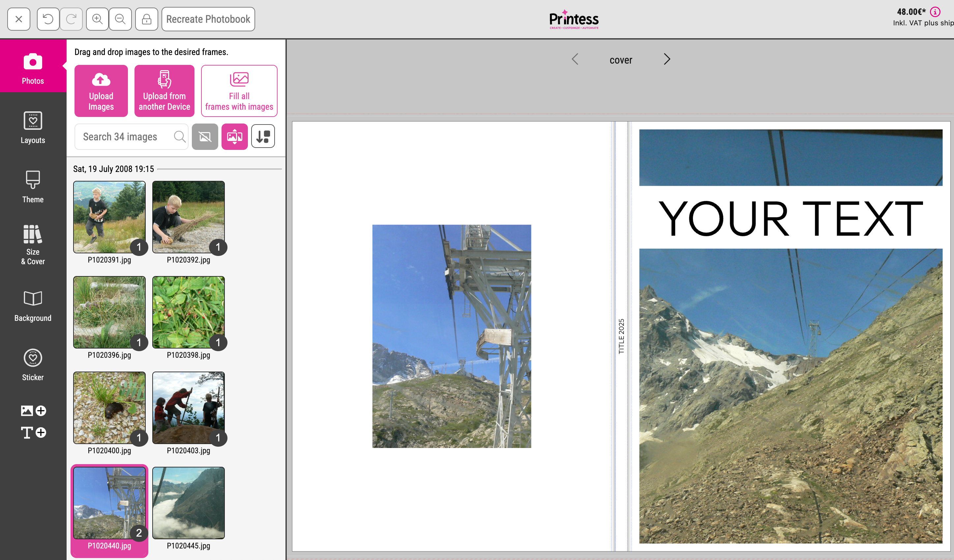Click the 48.00€ price text
The height and width of the screenshot is (560, 954).
(911, 12)
